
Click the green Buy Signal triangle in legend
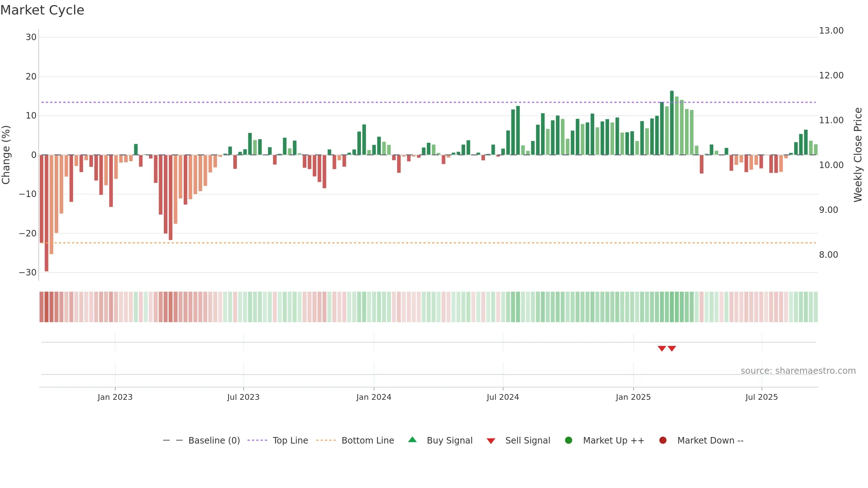click(x=412, y=440)
